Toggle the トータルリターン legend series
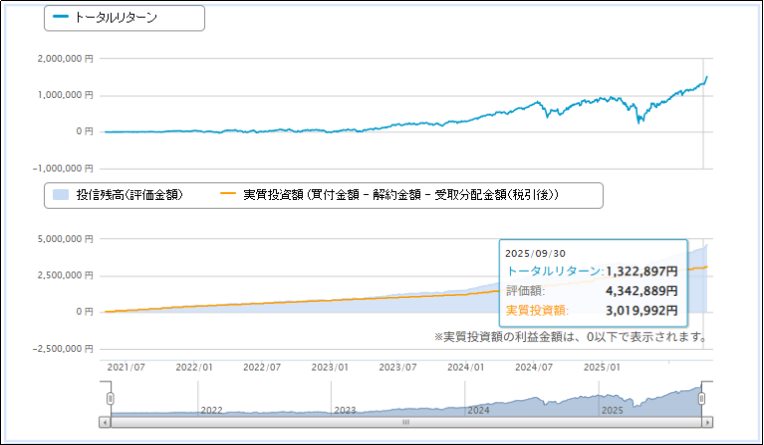764x445 pixels. click(x=116, y=17)
